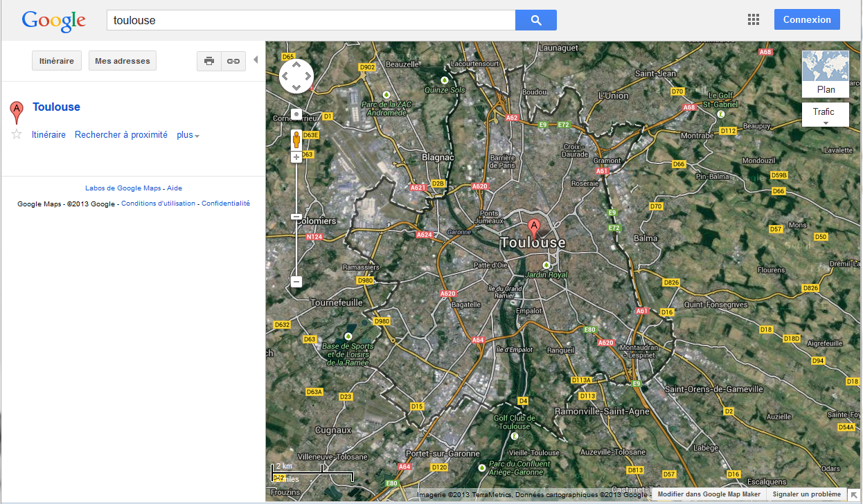Star the Toulouse result
This screenshot has height=504, width=863.
pos(17,134)
